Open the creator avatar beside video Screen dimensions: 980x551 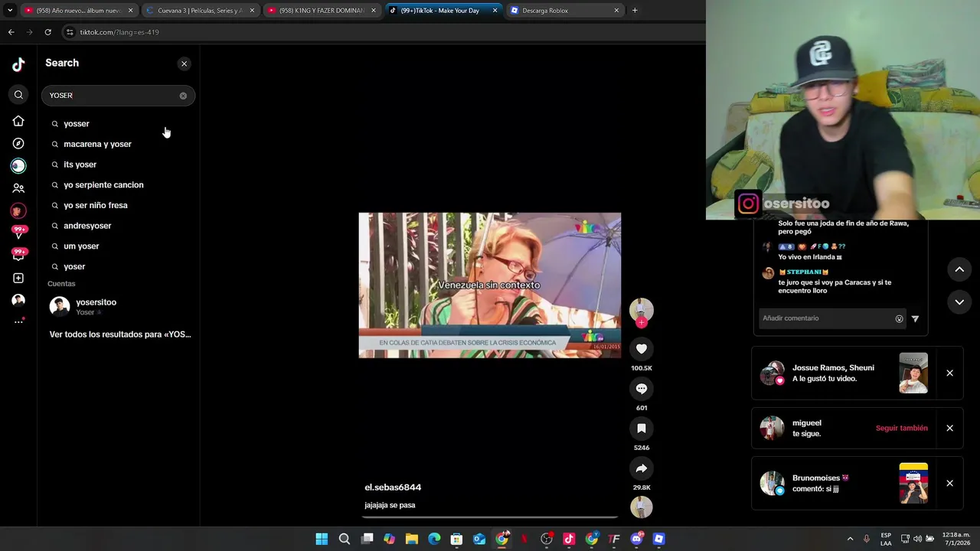point(642,309)
